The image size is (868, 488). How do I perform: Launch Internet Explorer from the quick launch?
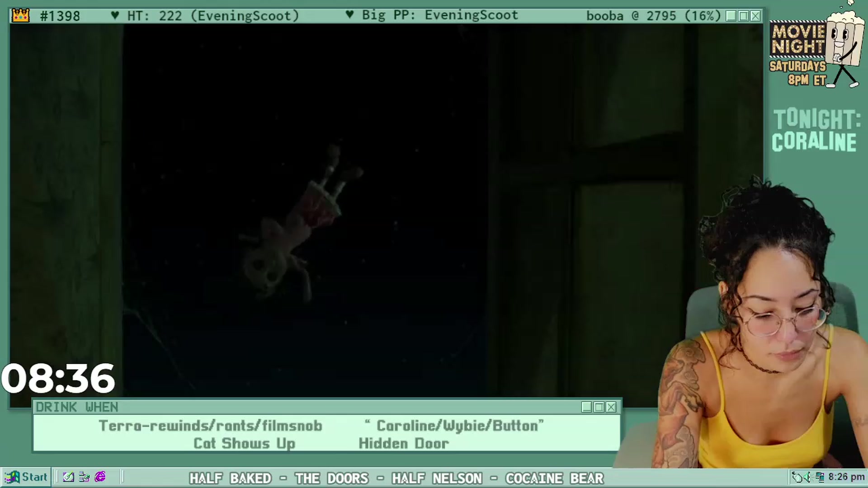[100, 477]
